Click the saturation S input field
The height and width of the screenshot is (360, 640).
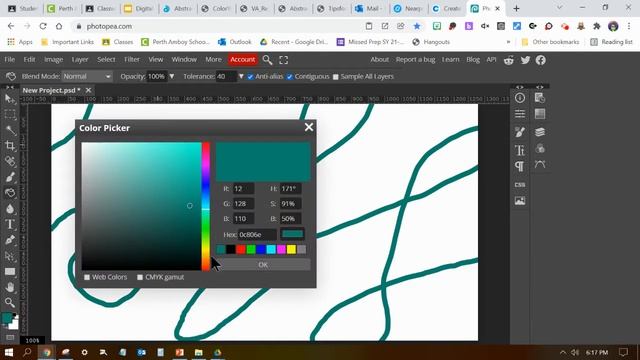290,204
